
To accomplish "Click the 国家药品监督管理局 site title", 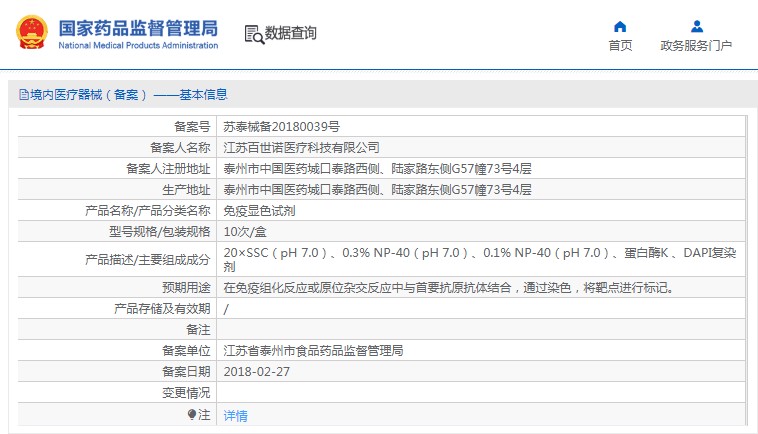I will point(138,29).
